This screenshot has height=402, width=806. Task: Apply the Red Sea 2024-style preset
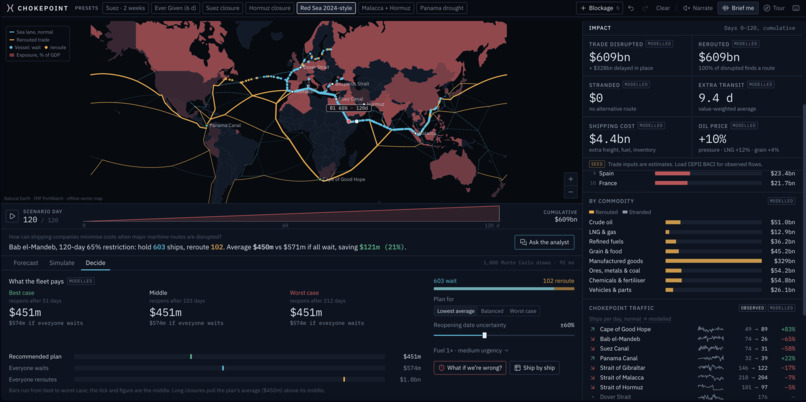coord(326,8)
